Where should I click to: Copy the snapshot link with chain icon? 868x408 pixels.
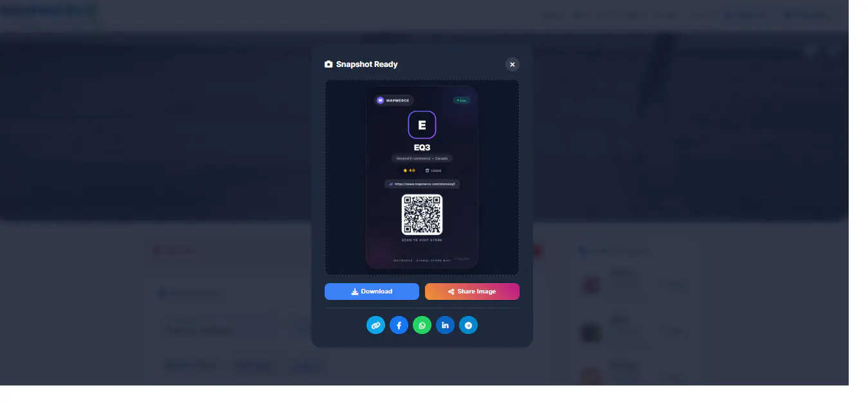point(375,326)
